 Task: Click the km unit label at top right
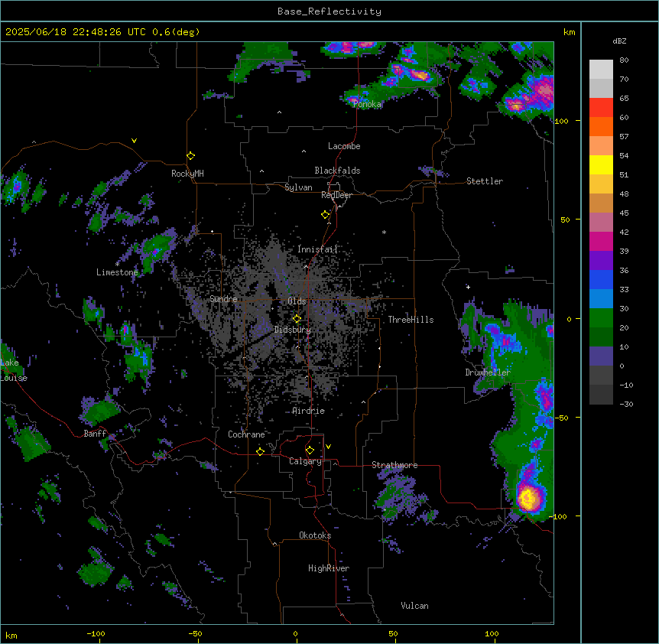coord(570,32)
